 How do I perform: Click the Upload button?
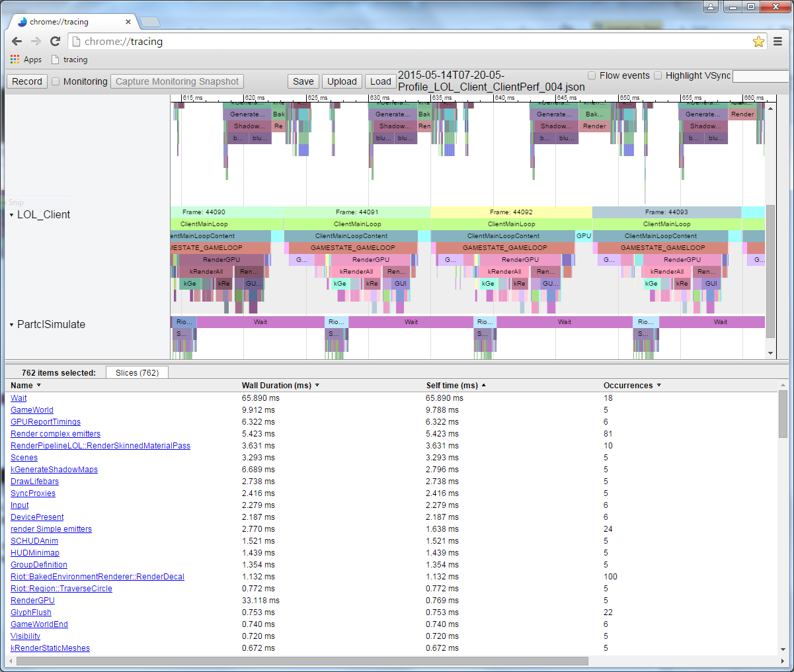[x=342, y=81]
